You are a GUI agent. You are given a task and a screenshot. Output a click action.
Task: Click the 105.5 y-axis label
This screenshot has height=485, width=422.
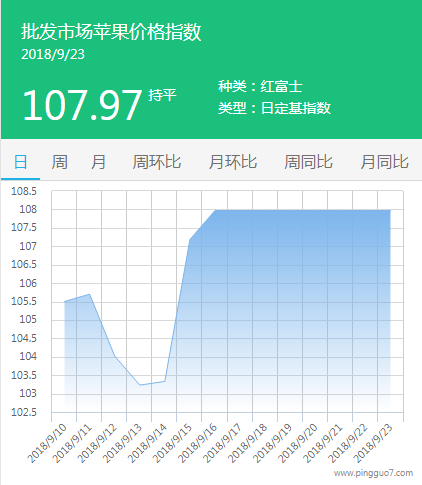(24, 301)
